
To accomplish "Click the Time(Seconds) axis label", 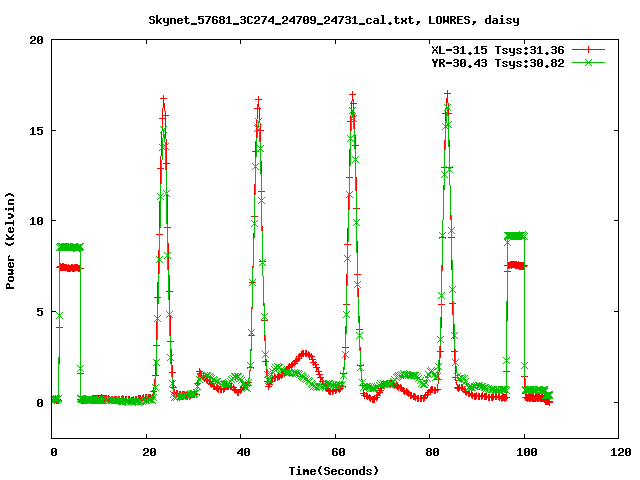I will [334, 471].
